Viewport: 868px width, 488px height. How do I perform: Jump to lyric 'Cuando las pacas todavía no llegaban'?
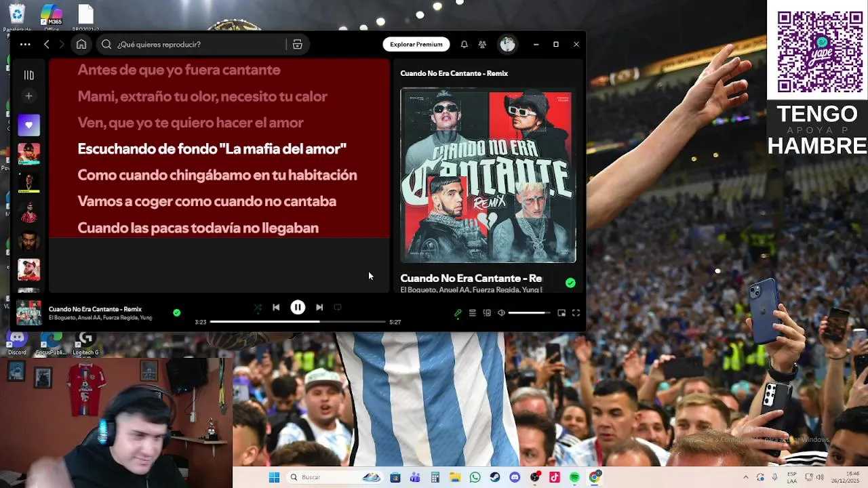[x=198, y=228]
